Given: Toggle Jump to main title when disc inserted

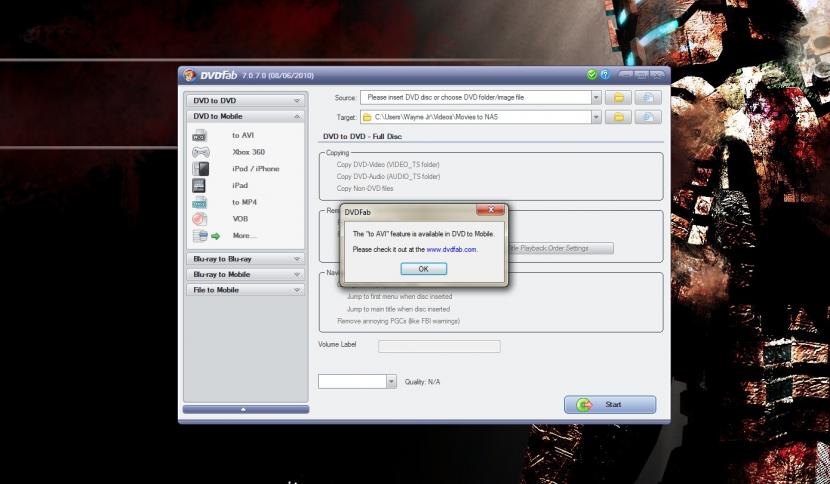Looking at the screenshot, I should pos(398,309).
